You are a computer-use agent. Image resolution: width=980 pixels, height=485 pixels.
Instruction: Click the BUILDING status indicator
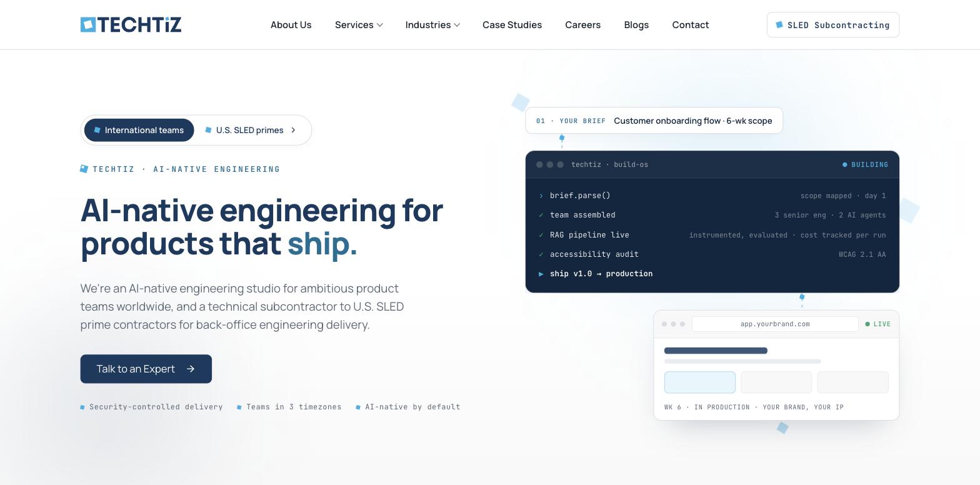click(865, 164)
